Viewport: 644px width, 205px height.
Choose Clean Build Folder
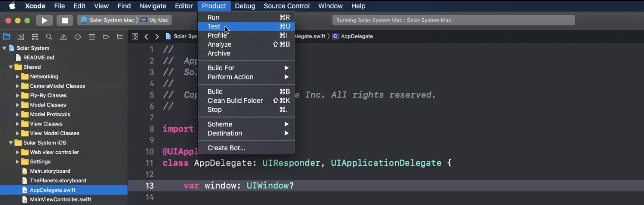point(246,101)
